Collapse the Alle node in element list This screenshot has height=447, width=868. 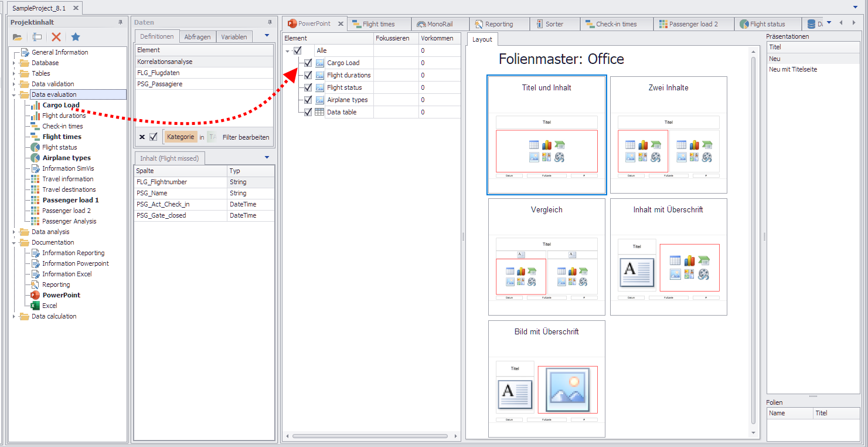point(288,51)
